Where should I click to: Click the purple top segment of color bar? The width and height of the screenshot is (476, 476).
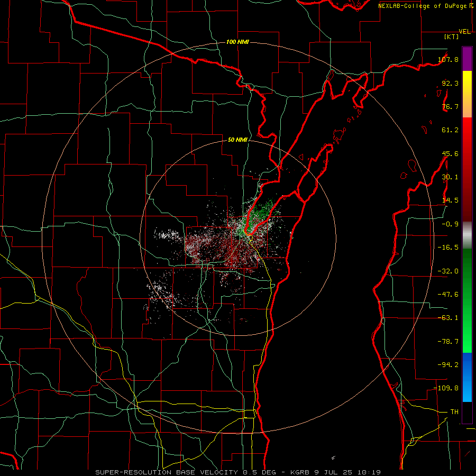(x=467, y=59)
